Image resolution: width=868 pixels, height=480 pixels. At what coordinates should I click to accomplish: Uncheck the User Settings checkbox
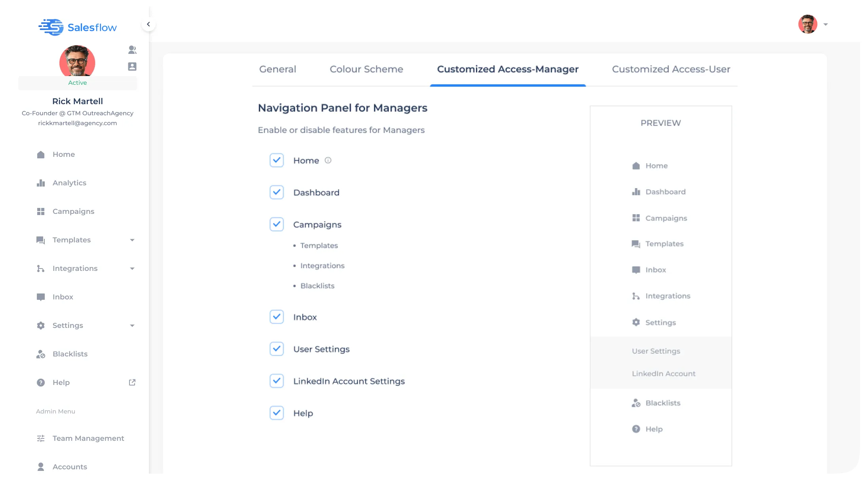click(x=277, y=349)
